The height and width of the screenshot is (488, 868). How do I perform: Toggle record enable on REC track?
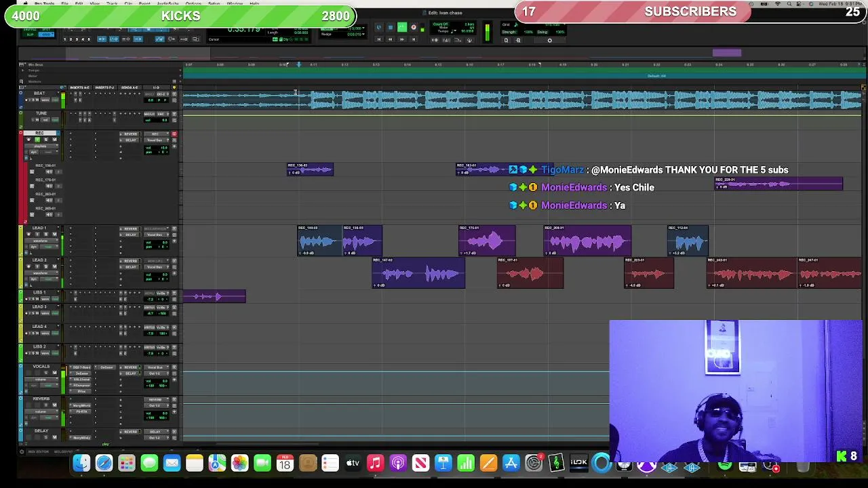29,140
